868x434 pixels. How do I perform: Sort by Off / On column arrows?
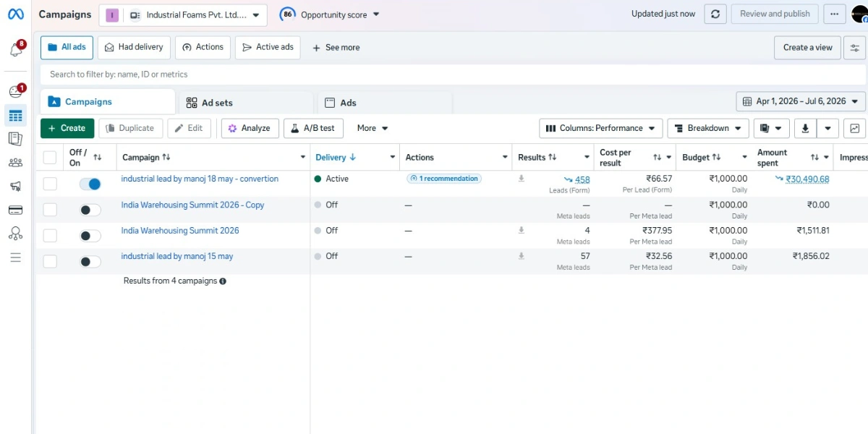pos(98,158)
